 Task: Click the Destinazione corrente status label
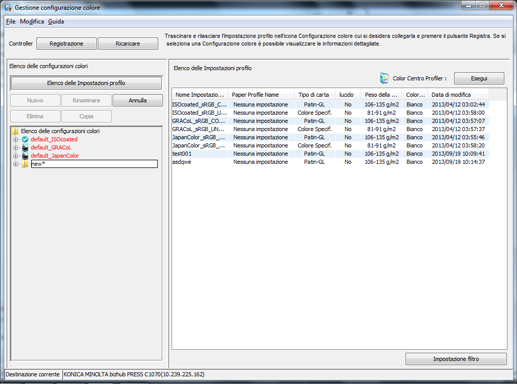point(33,374)
